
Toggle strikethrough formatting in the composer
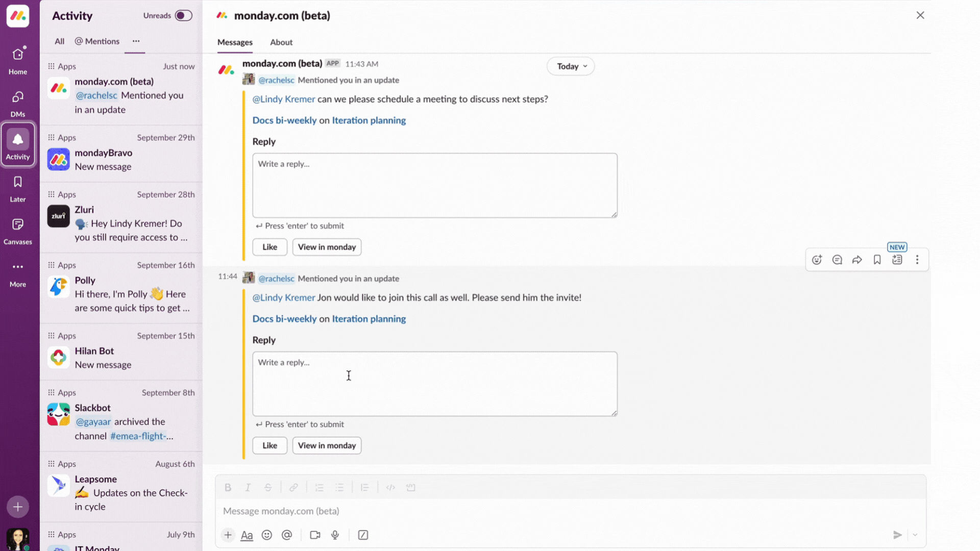pyautogui.click(x=268, y=487)
